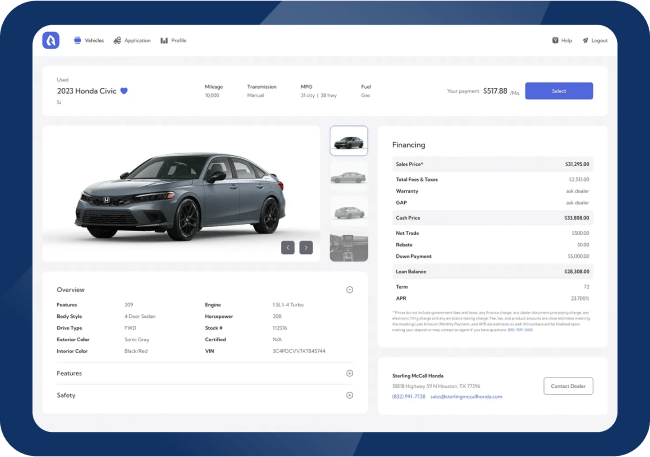Image resolution: width=650 pixels, height=457 pixels.
Task: Click the Transmission Manual value
Action: (255, 95)
